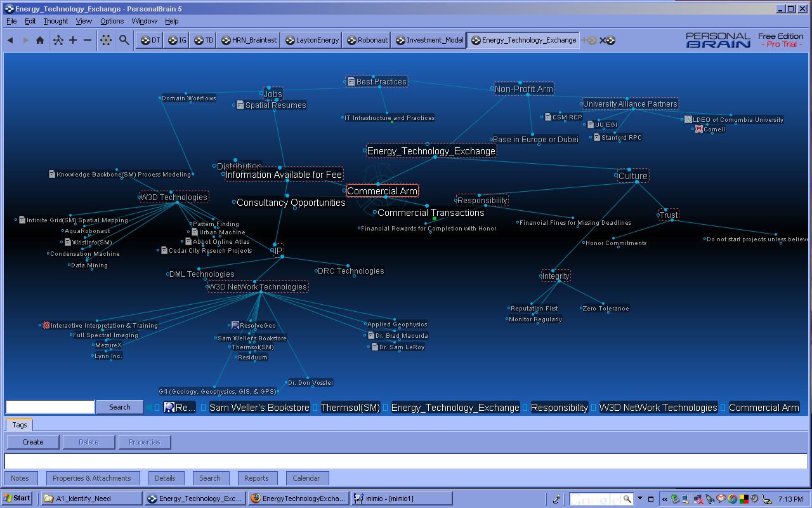Click the icon next to ResolveGeo
Viewport: 812px width, 508px height.
pyautogui.click(x=235, y=325)
